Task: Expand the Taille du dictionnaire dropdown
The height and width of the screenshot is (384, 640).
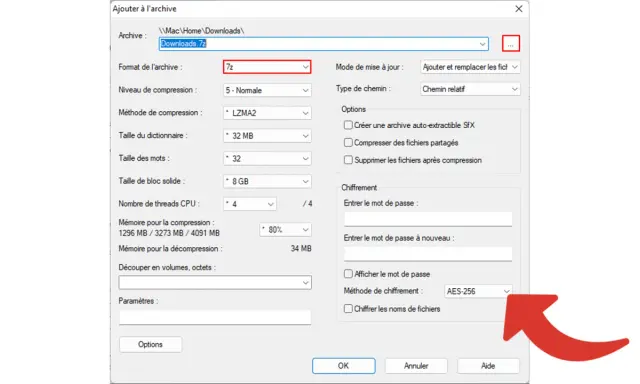Action: click(x=267, y=136)
